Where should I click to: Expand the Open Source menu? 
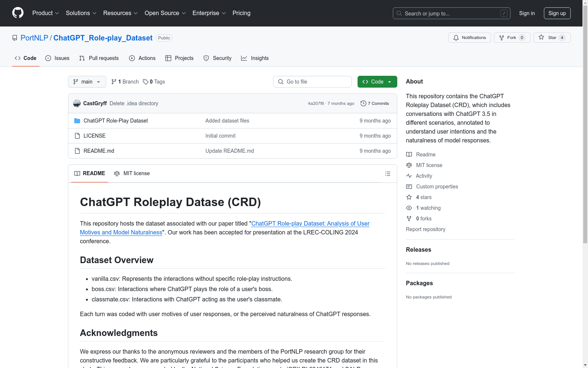point(165,13)
